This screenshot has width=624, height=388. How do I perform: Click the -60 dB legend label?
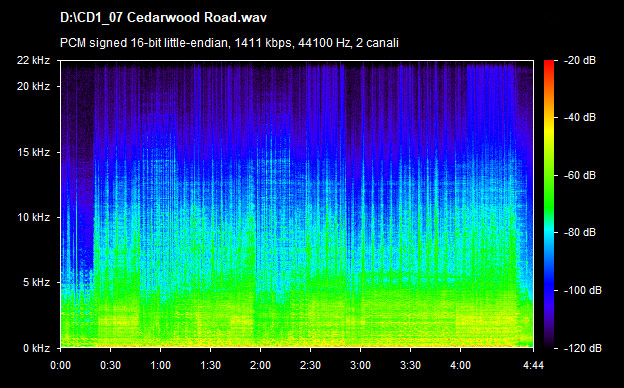(x=580, y=175)
